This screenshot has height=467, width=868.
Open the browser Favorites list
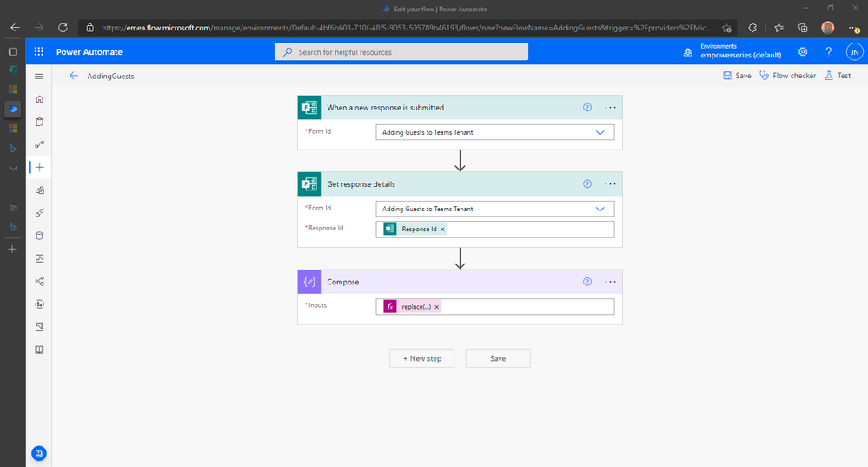pos(779,28)
